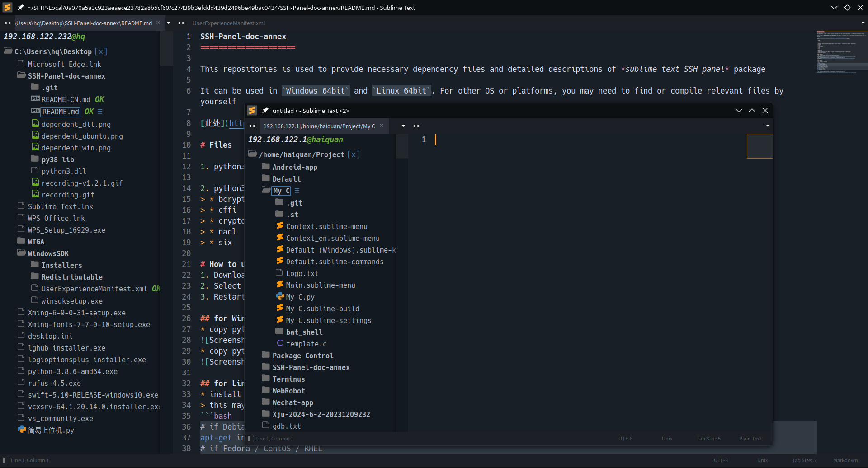Open UserExperienceManifest.xml in sidebar
The width and height of the screenshot is (868, 468).
tap(94, 289)
